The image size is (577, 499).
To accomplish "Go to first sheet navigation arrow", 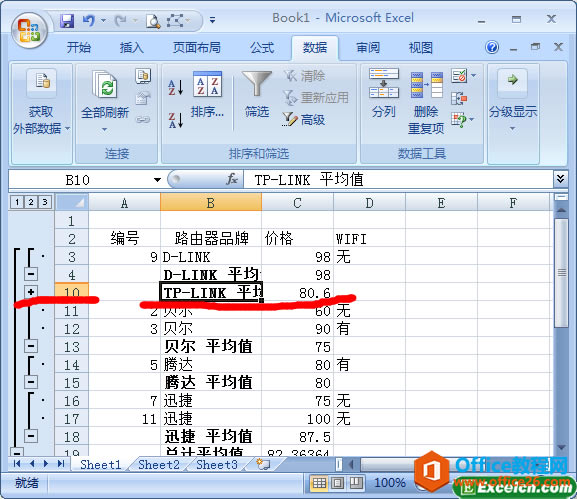I will pos(17,464).
